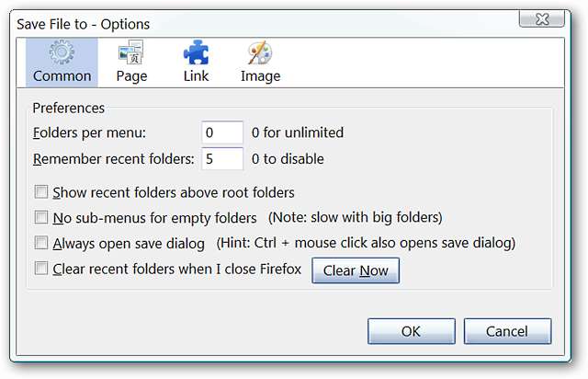
Task: Enable Show recent folders above root folders
Action: coord(41,193)
